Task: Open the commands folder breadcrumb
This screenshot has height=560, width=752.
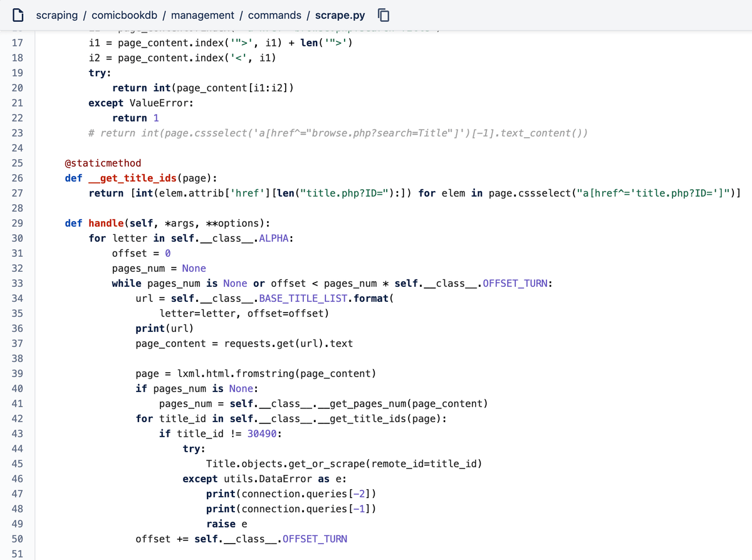Action: [x=274, y=15]
